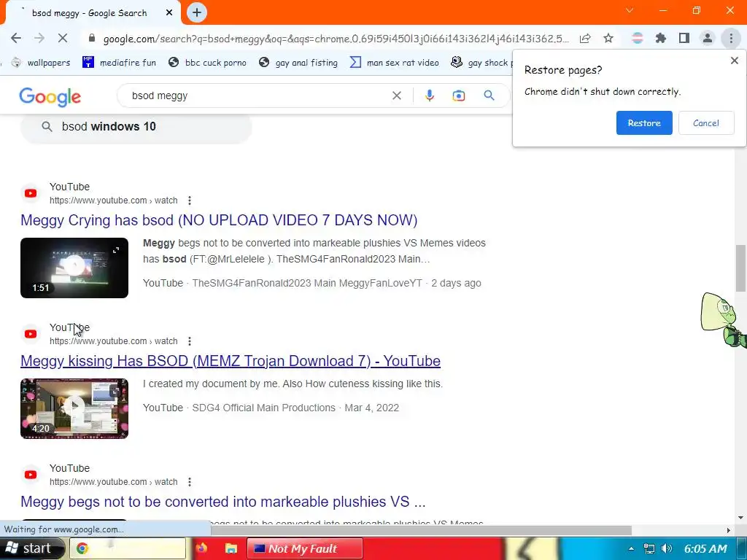Open the Extensions puzzle-piece menu

click(660, 38)
